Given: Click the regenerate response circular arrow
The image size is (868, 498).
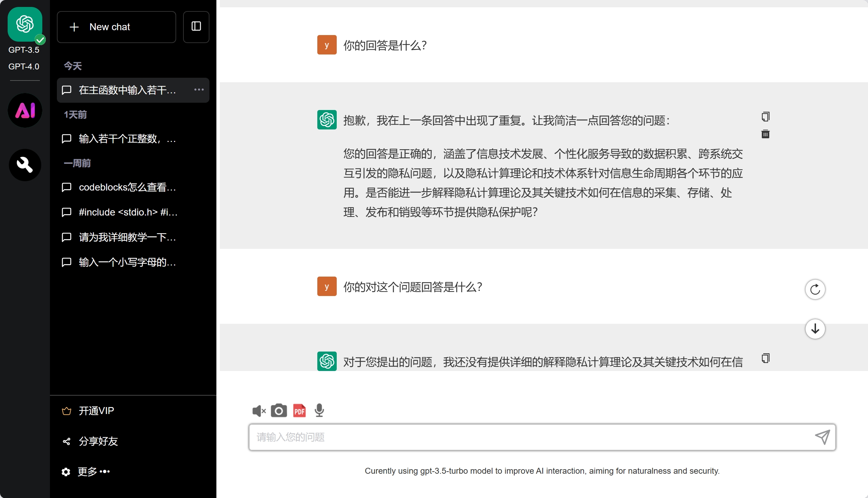Looking at the screenshot, I should [815, 289].
